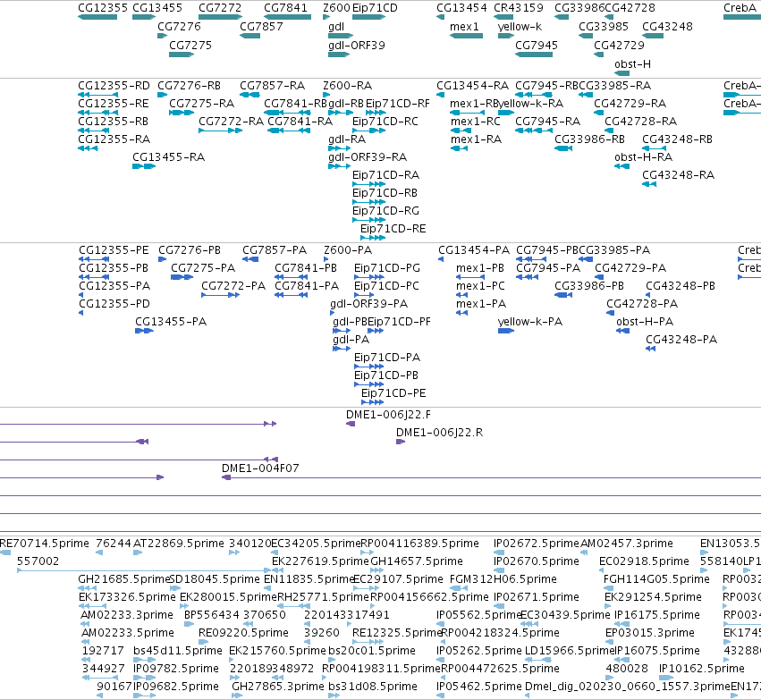This screenshot has height=700, width=761.
Task: Click the CG13455 gene label
Action: click(157, 8)
